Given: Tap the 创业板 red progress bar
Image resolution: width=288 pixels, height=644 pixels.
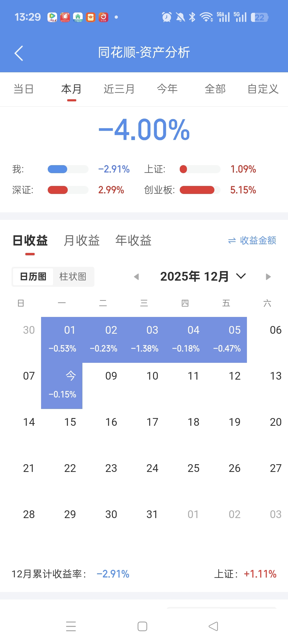Looking at the screenshot, I should [197, 190].
